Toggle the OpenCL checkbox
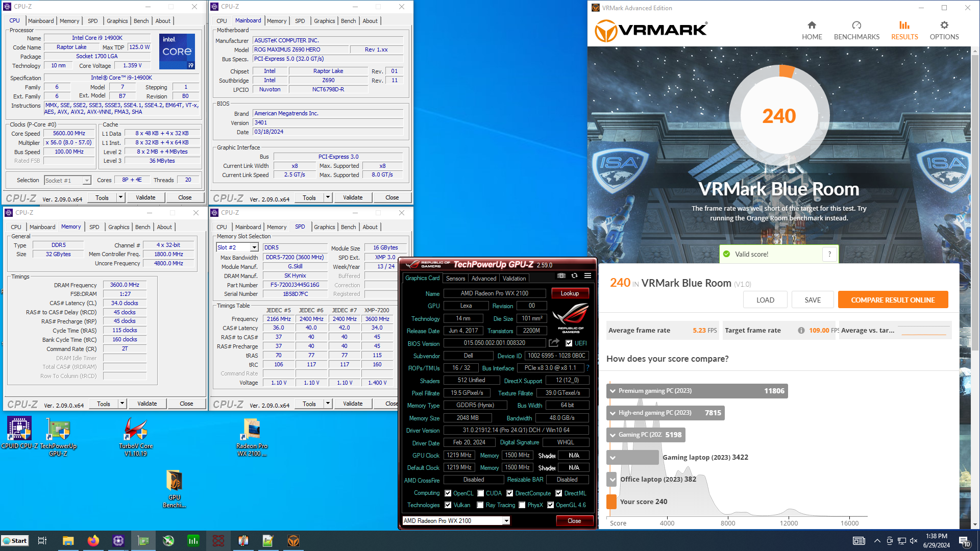The image size is (980, 551). tap(448, 493)
